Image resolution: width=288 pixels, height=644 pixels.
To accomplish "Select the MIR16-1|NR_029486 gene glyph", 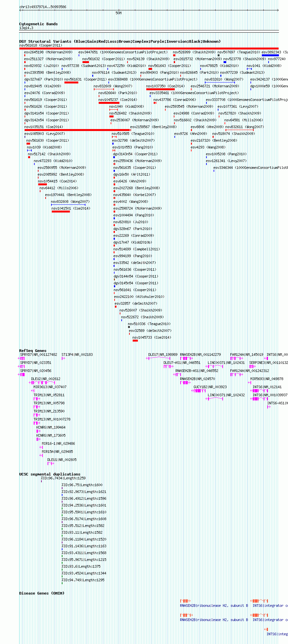I will pos(41,447).
